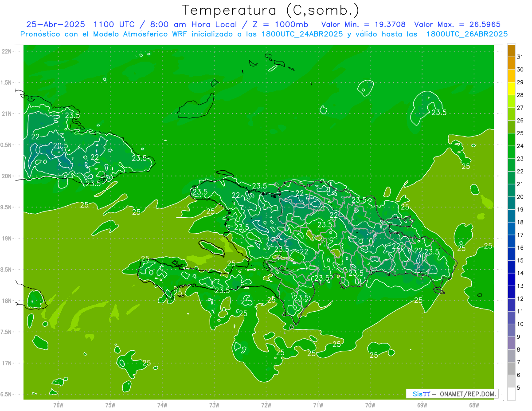Screen dimensions: 532x411
Task: Click the '69W' longitude axis label
Action: (x=422, y=405)
